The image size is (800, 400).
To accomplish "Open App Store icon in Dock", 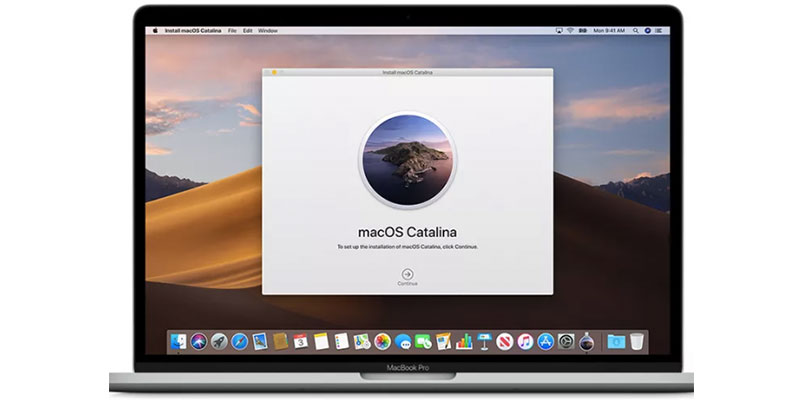I will click(545, 341).
